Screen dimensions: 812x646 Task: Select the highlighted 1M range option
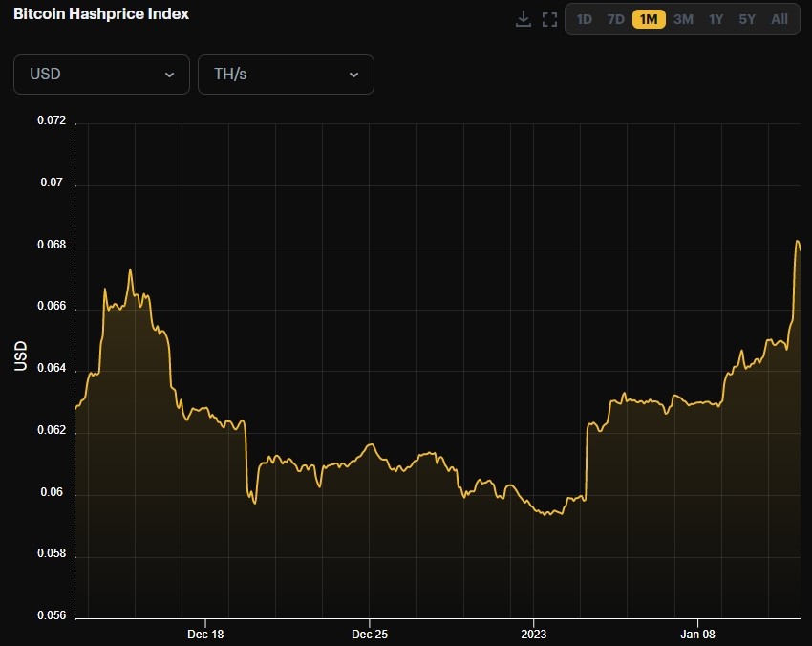[649, 19]
